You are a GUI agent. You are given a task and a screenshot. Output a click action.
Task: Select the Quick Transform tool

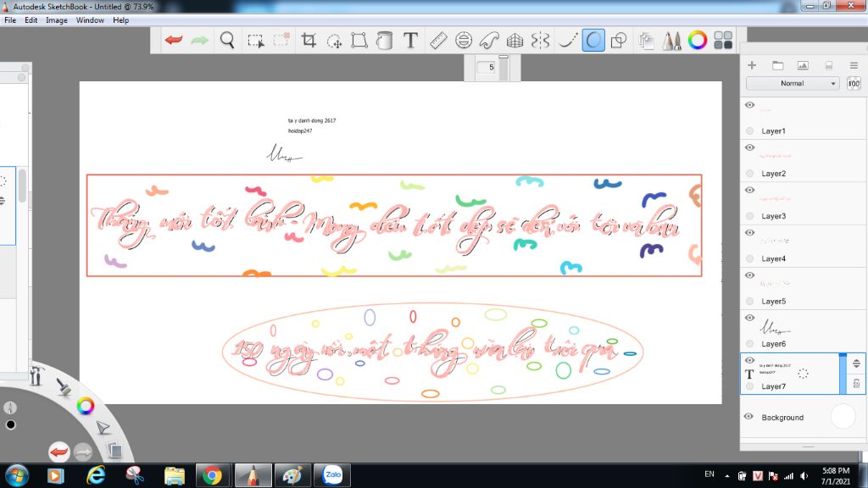(x=334, y=41)
